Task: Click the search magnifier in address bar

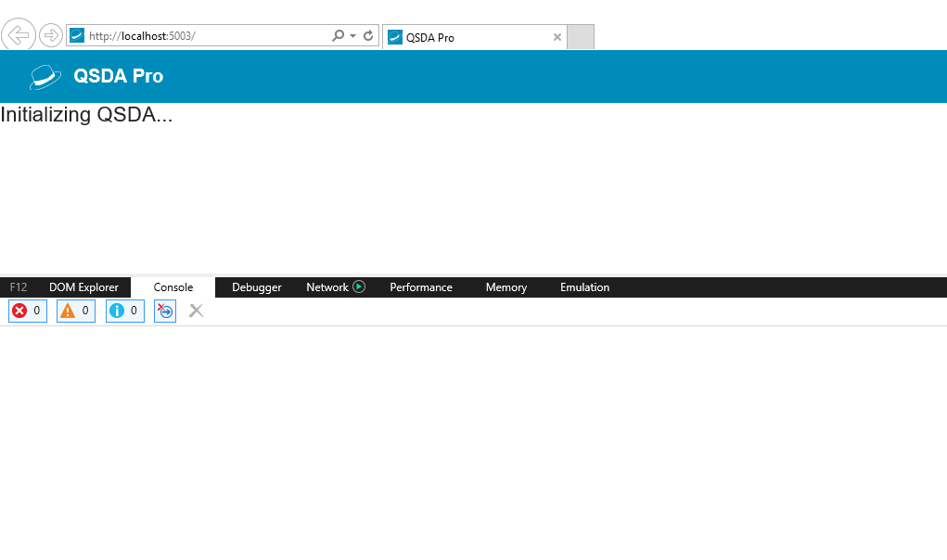Action: tap(339, 35)
